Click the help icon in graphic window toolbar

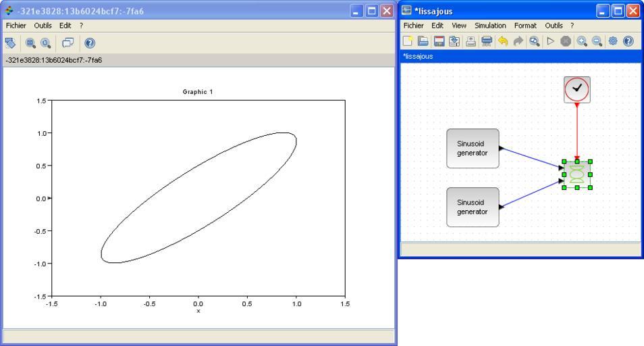(x=90, y=43)
